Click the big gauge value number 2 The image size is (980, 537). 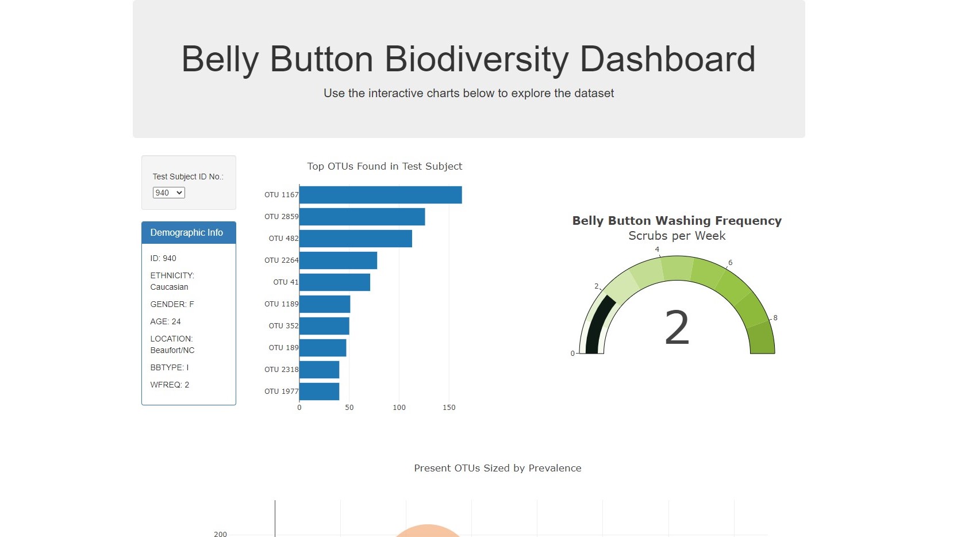pos(677,328)
